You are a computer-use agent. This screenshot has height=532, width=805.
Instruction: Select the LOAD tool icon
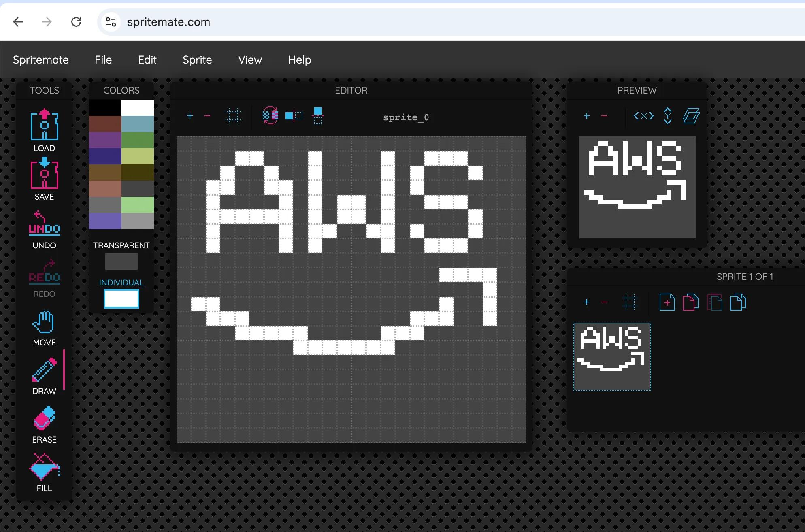(45, 124)
